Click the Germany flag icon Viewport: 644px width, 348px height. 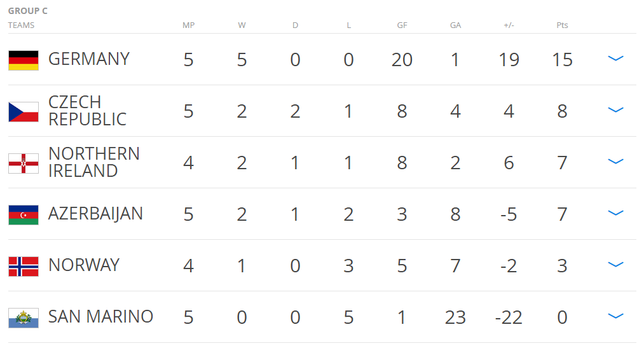pyautogui.click(x=24, y=60)
